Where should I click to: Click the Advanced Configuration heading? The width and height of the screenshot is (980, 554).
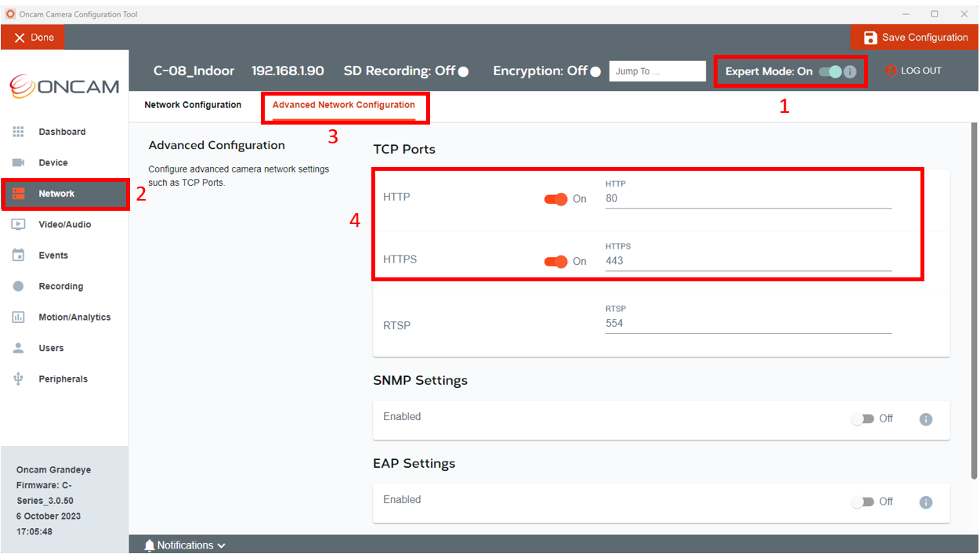pos(217,146)
